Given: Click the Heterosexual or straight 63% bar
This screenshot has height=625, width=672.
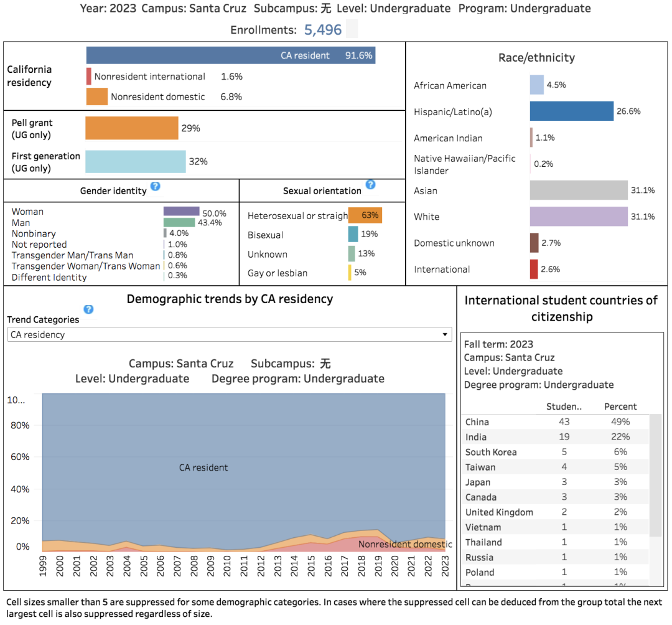Looking at the screenshot, I should (x=365, y=215).
